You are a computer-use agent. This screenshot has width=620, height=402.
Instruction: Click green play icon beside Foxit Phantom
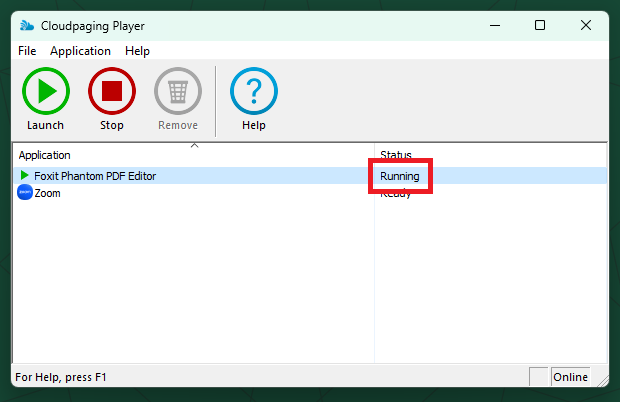pyautogui.click(x=25, y=175)
